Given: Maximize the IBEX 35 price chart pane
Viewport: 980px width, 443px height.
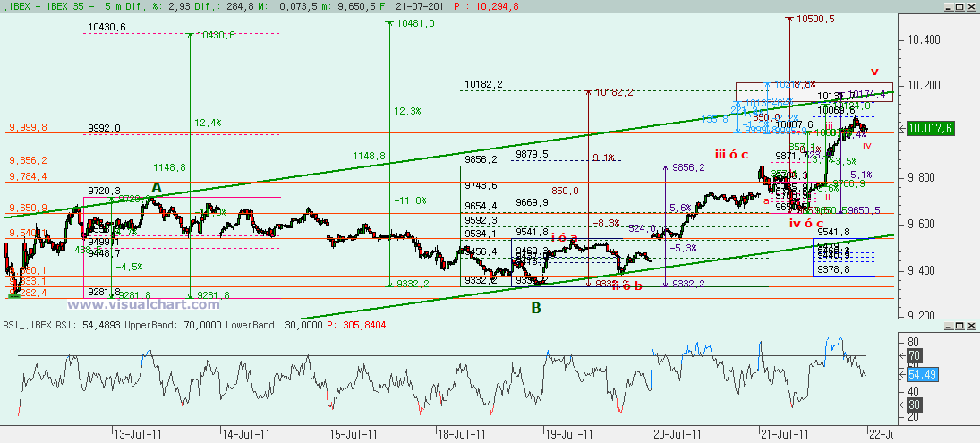Looking at the screenshot, I should pyautogui.click(x=961, y=5).
